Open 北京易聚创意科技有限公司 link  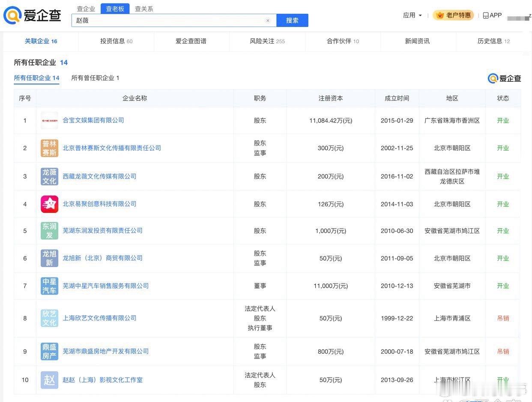(99, 204)
